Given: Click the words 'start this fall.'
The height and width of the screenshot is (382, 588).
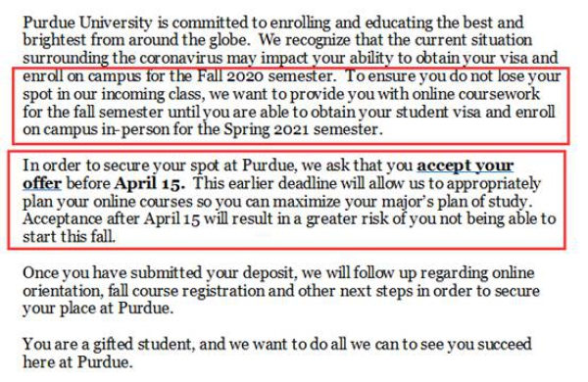Looking at the screenshot, I should (69, 237).
